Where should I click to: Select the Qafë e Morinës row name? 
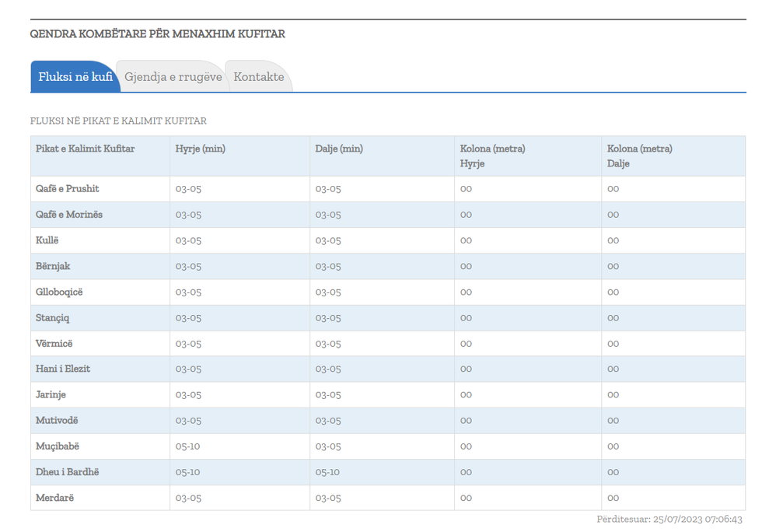(69, 215)
